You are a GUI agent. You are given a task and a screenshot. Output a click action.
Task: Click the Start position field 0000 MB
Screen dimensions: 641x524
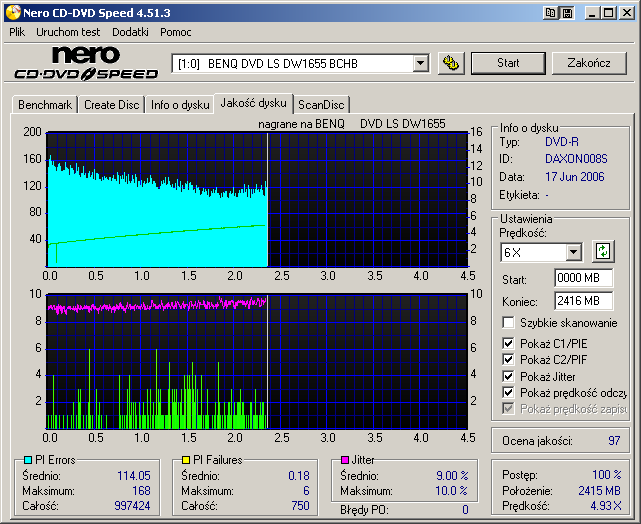(584, 278)
